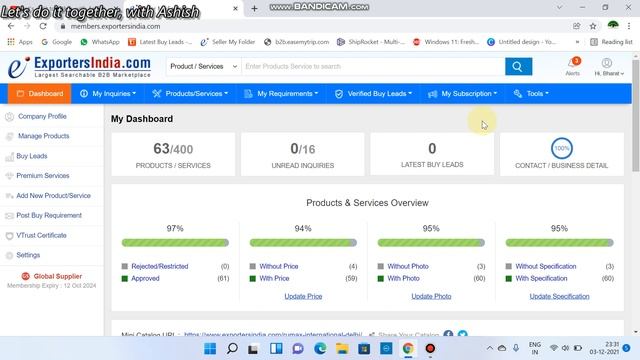640x360 pixels.
Task: Open Hi, Bharat account dropdown
Action: [x=609, y=73]
